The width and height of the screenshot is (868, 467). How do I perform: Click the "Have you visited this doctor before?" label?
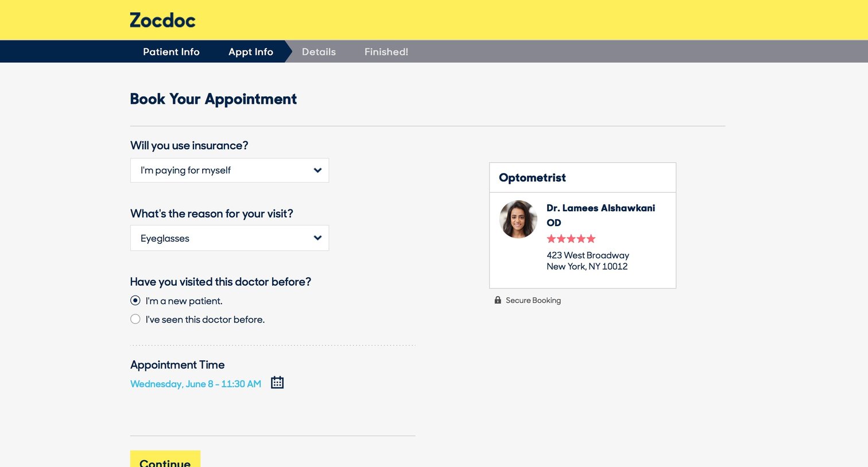point(220,282)
